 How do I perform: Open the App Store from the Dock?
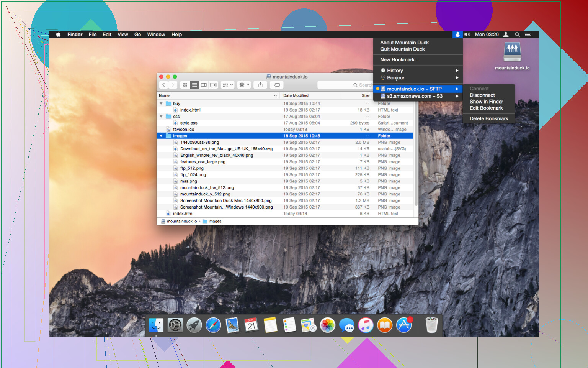click(404, 325)
